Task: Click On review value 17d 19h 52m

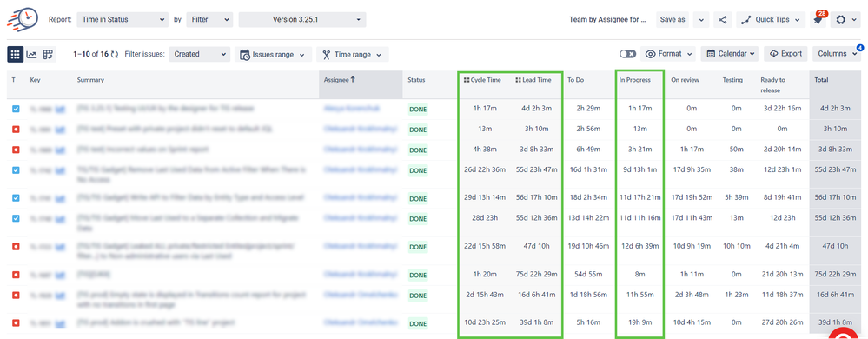Action: pos(692,198)
